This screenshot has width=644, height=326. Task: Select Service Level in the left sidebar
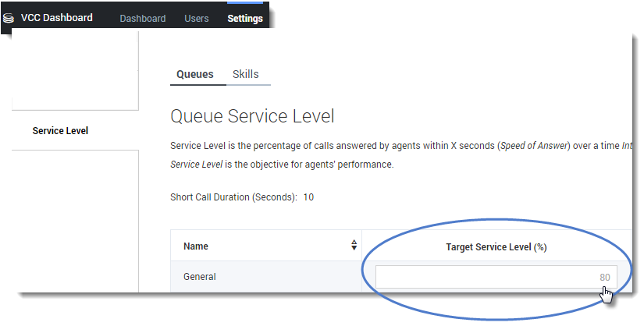[x=60, y=131]
